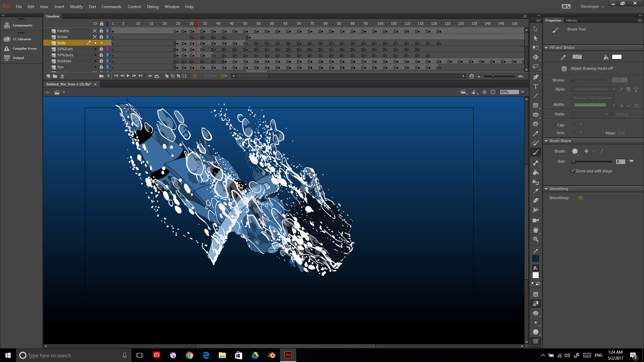644x362 pixels.
Task: Click the Delete layer trash icon
Action: (x=62, y=76)
